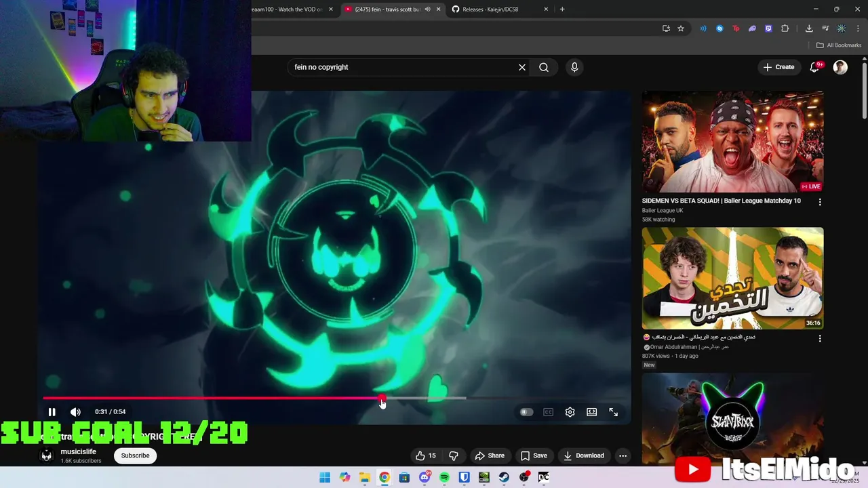
Task: Switch to 'fein - travis scott' tab
Action: tap(387, 9)
